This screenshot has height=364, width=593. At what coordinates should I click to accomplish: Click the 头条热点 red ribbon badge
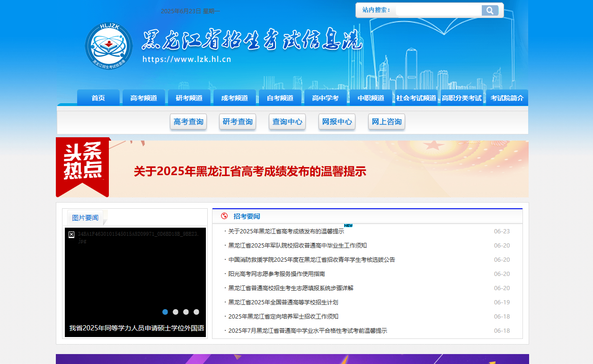click(x=83, y=166)
